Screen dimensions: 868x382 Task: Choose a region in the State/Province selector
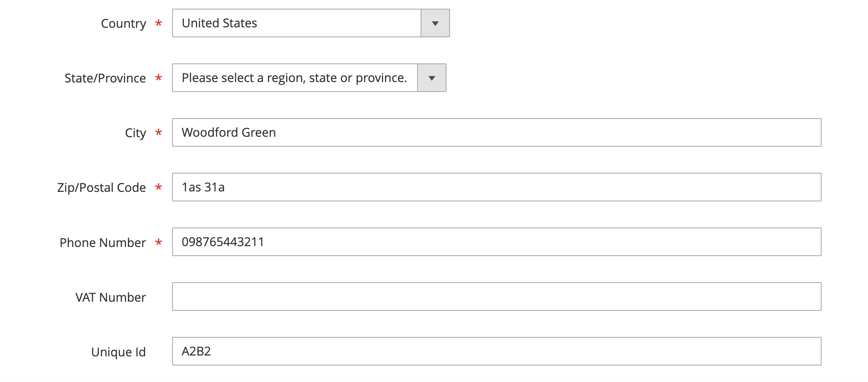(x=309, y=78)
